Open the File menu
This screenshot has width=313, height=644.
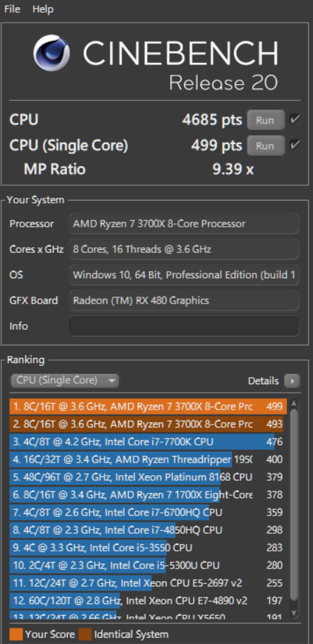[12, 9]
